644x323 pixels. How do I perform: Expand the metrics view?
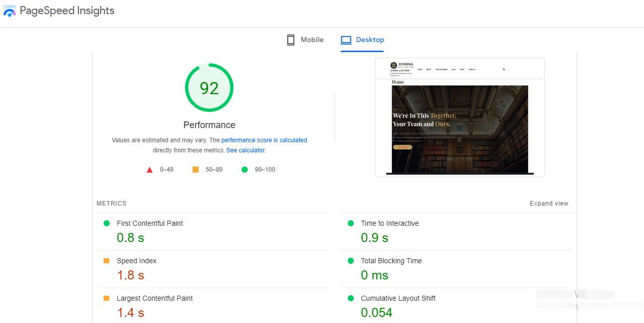coord(549,204)
